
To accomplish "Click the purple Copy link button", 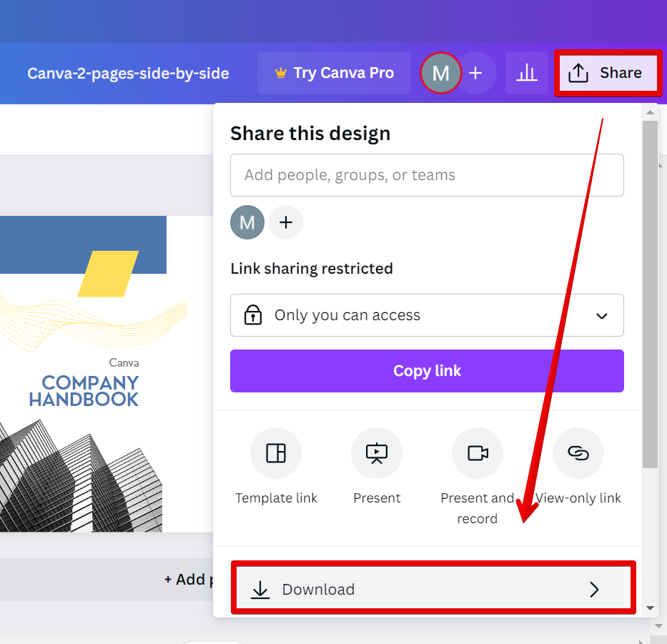I will point(427,371).
